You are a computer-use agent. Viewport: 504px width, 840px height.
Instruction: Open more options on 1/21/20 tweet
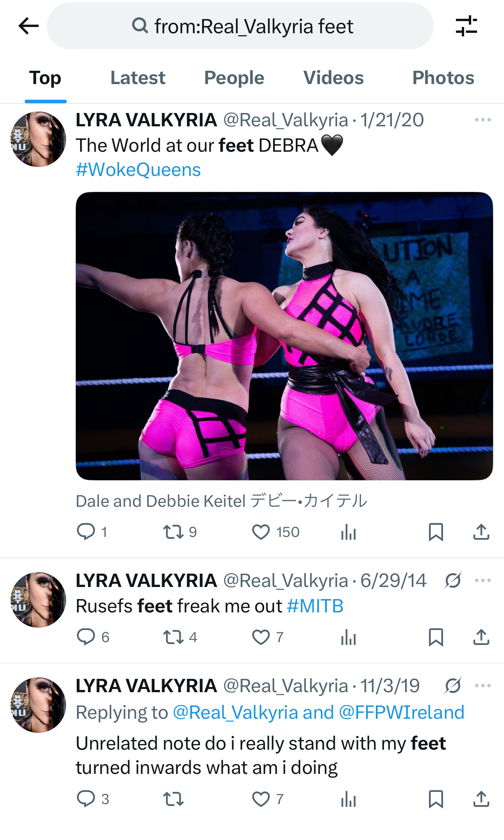tap(483, 120)
